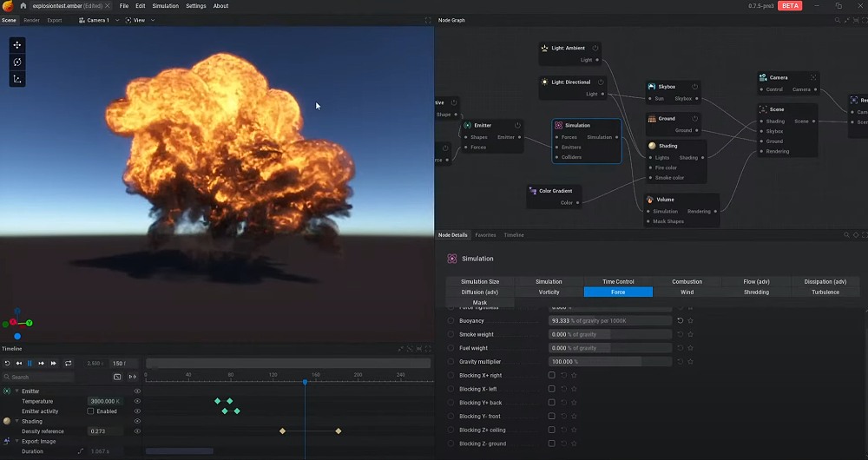
Task: Pause the timeline playback
Action: click(x=30, y=363)
